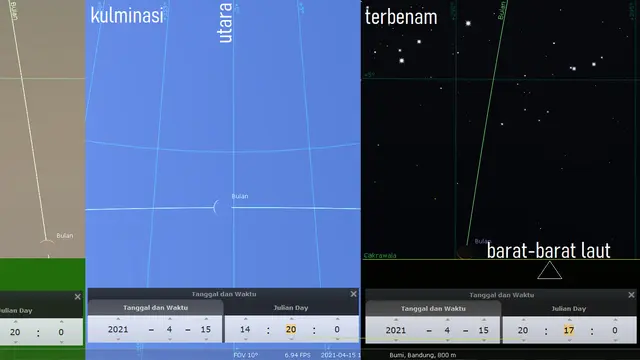Decrease highlighted minute 17 in terbenam dialog

pyautogui.click(x=569, y=340)
